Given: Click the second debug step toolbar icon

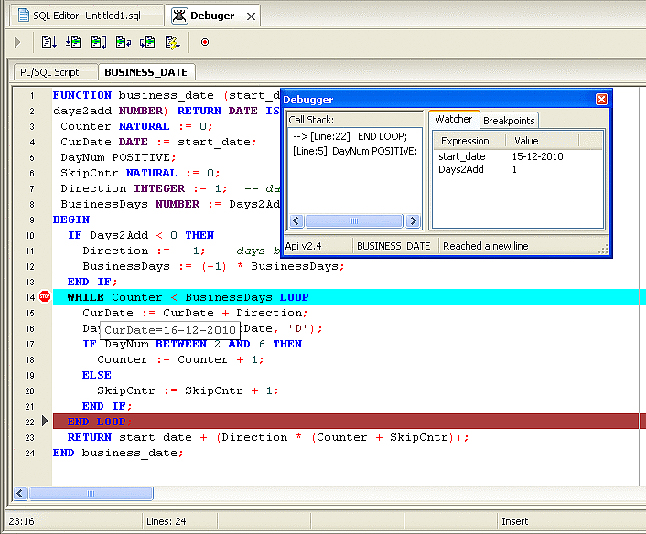Looking at the screenshot, I should 74,42.
